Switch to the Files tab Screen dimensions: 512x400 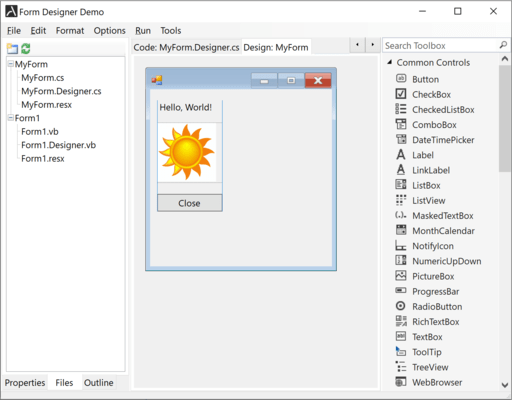pyautogui.click(x=64, y=383)
